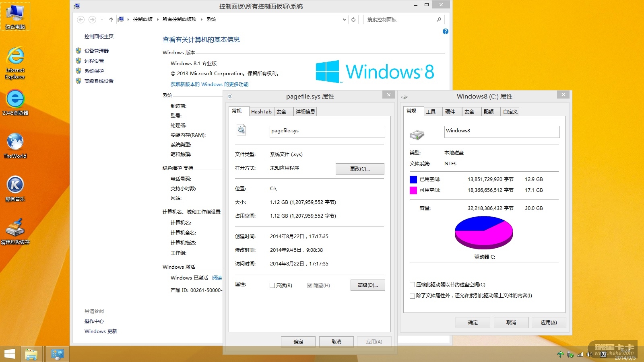Image resolution: width=644 pixels, height=362 pixels.
Task: Click the back arrow in System window
Action: pos(81,19)
